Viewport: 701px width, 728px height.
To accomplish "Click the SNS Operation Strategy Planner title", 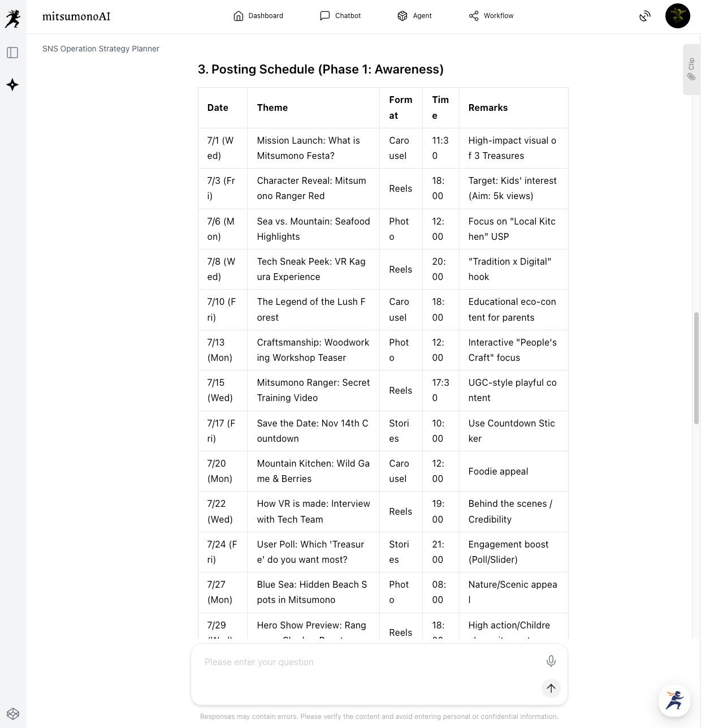I will (x=101, y=49).
